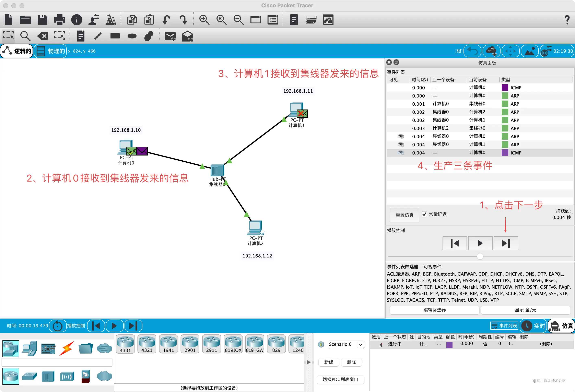Toggle the 常量延迟 checkbox
Image resolution: width=575 pixels, height=392 pixels.
pyautogui.click(x=424, y=214)
